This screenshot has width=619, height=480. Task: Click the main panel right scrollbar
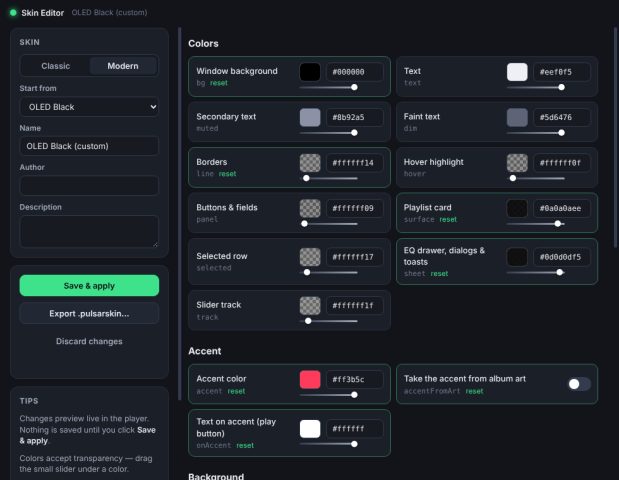click(615, 137)
